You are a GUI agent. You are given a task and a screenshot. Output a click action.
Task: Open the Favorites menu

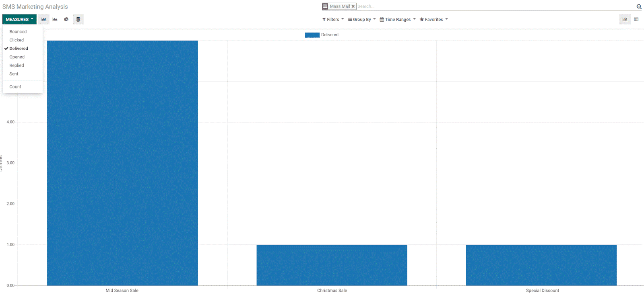click(433, 19)
